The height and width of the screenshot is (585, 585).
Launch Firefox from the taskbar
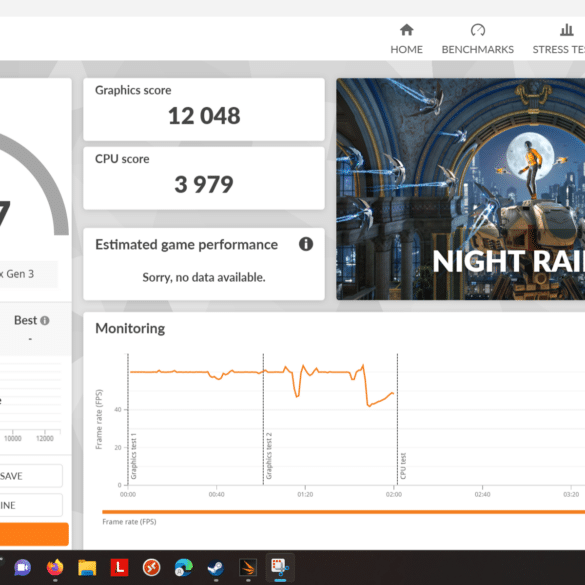[x=55, y=567]
